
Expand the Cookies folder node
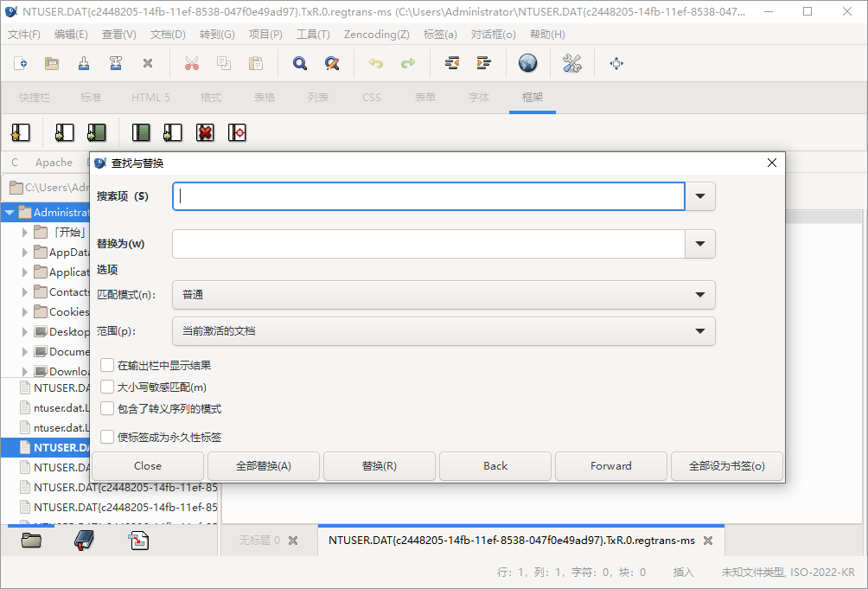pyautogui.click(x=24, y=312)
